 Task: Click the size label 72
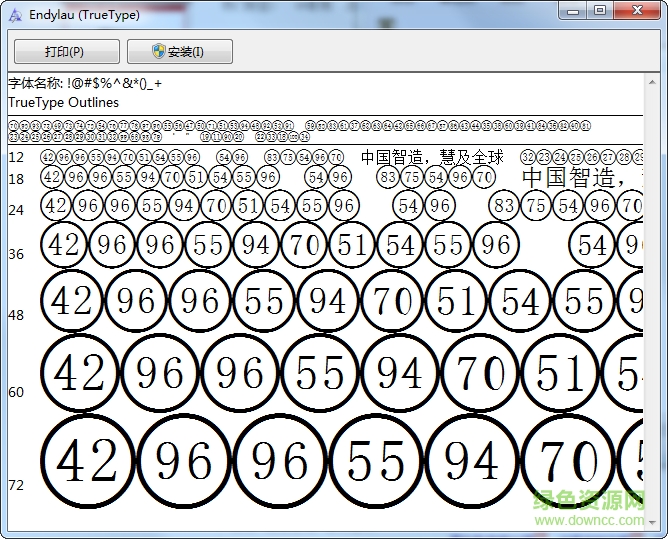pyautogui.click(x=16, y=485)
